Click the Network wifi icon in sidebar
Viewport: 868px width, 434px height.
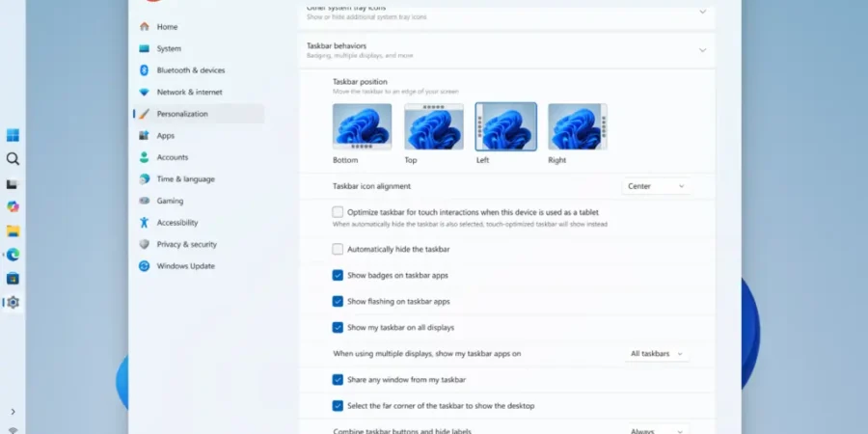(144, 92)
